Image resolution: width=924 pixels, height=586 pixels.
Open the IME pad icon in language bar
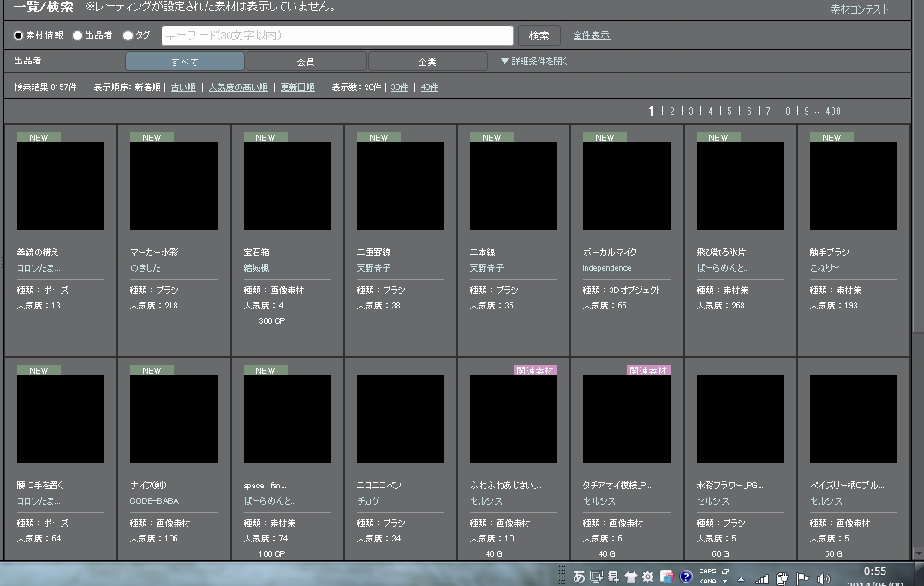596,577
